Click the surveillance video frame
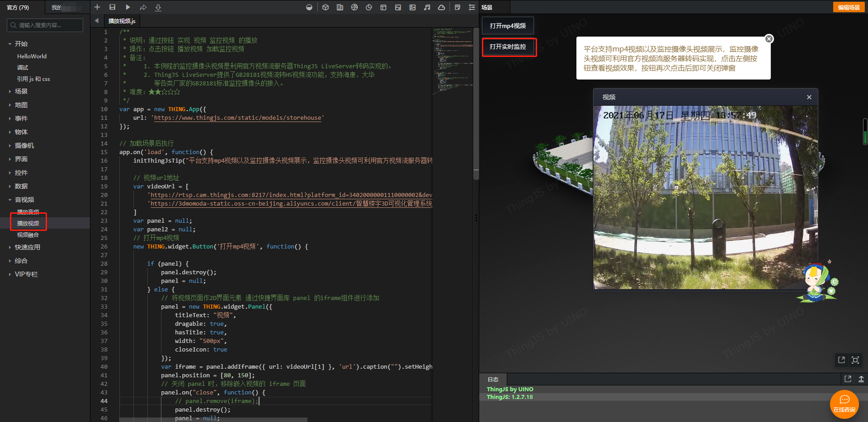Screen dimensions: 868x422 706,197
